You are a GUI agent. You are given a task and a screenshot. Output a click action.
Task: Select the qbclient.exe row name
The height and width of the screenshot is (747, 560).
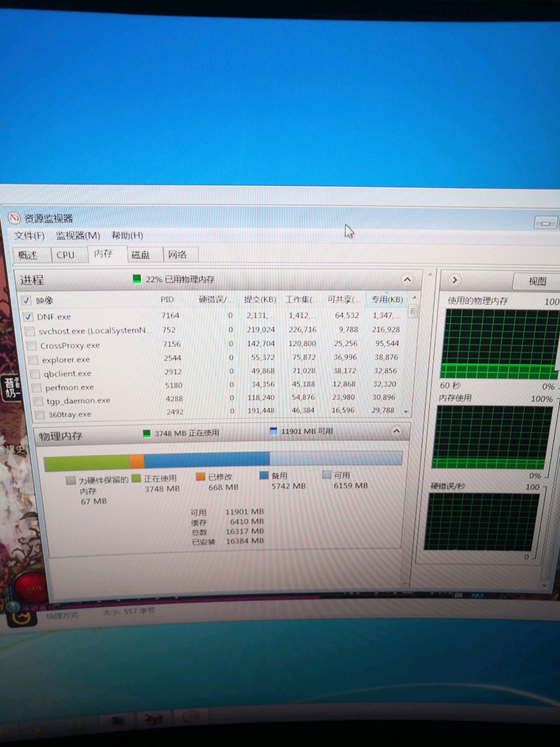coord(67,373)
